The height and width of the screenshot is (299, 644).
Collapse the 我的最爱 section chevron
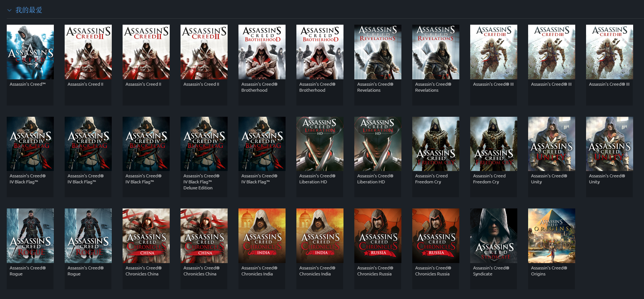coord(9,10)
